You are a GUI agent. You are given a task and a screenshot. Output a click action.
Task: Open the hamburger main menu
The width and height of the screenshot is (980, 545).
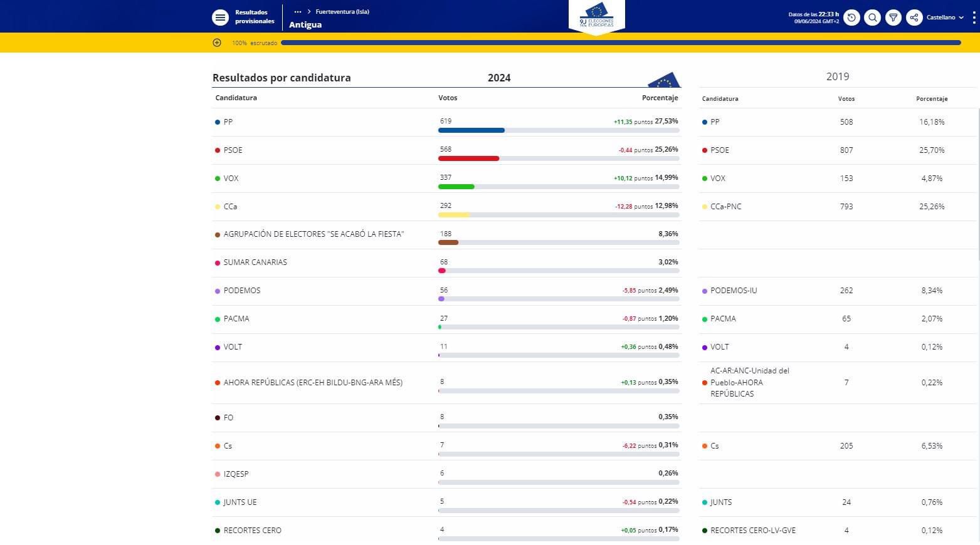(220, 18)
